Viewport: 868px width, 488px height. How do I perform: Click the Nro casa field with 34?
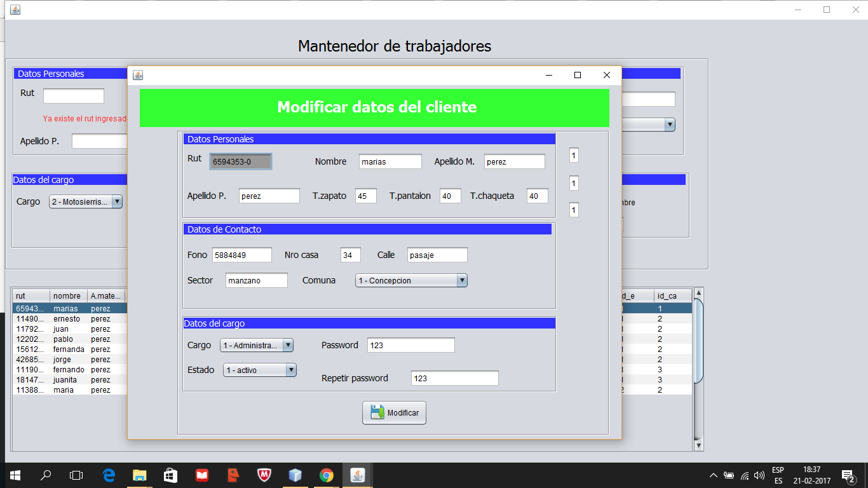point(351,255)
